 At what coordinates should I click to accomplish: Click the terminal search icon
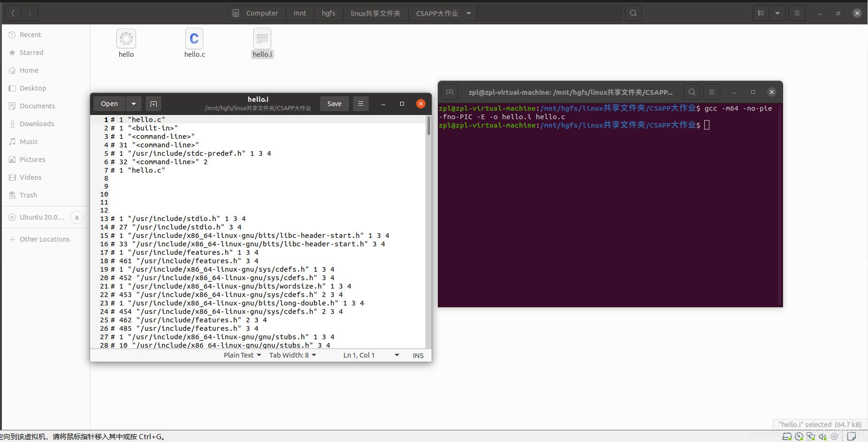point(692,92)
